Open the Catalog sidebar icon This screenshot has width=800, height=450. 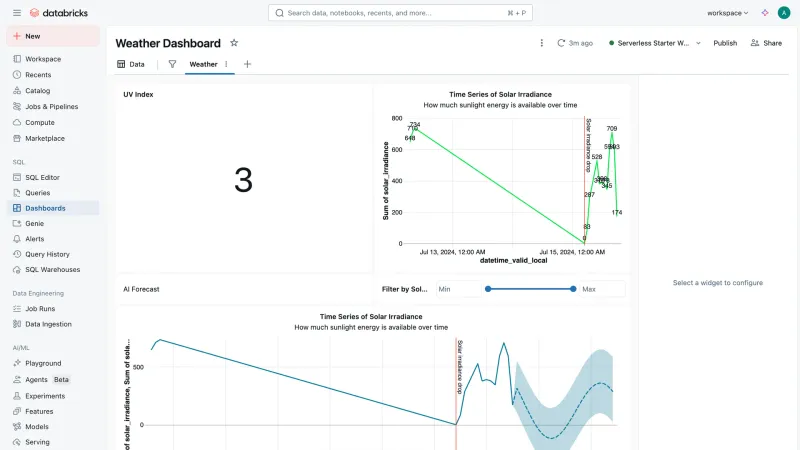[x=17, y=90]
